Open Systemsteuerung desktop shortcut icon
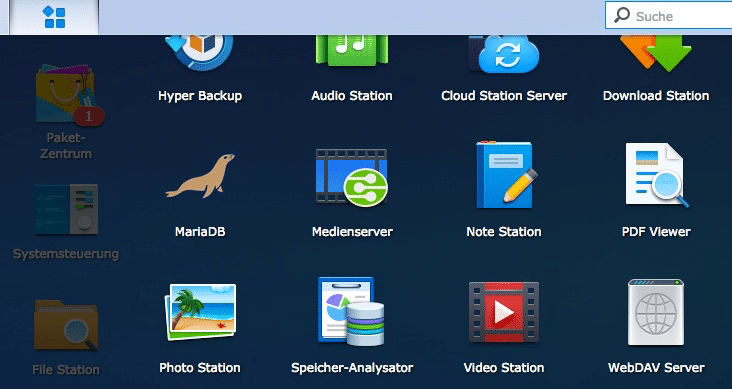732x389 pixels. coord(66,209)
